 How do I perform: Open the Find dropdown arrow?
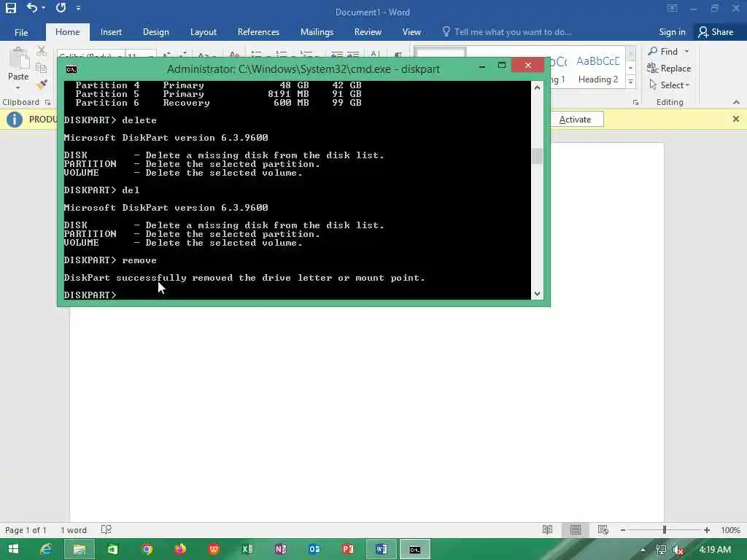tap(686, 52)
